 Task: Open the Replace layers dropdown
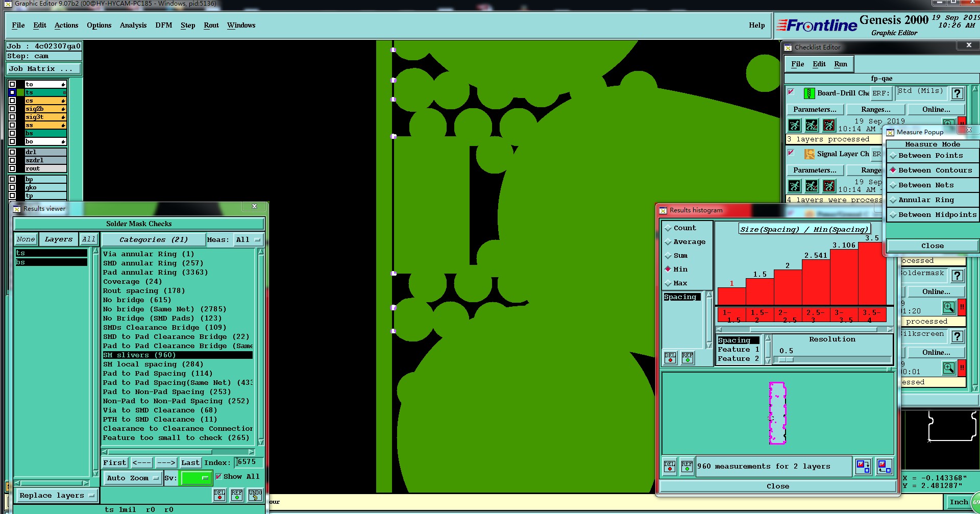pos(56,496)
